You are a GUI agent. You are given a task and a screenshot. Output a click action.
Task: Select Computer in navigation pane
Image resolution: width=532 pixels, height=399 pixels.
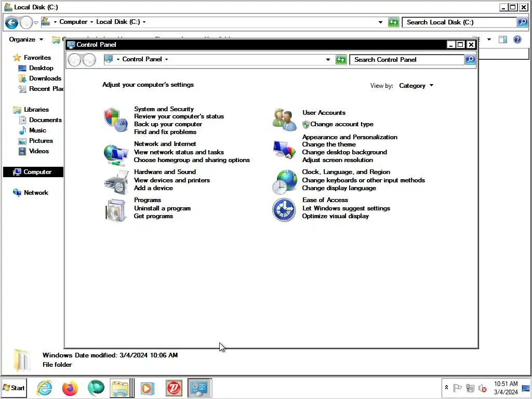33,172
